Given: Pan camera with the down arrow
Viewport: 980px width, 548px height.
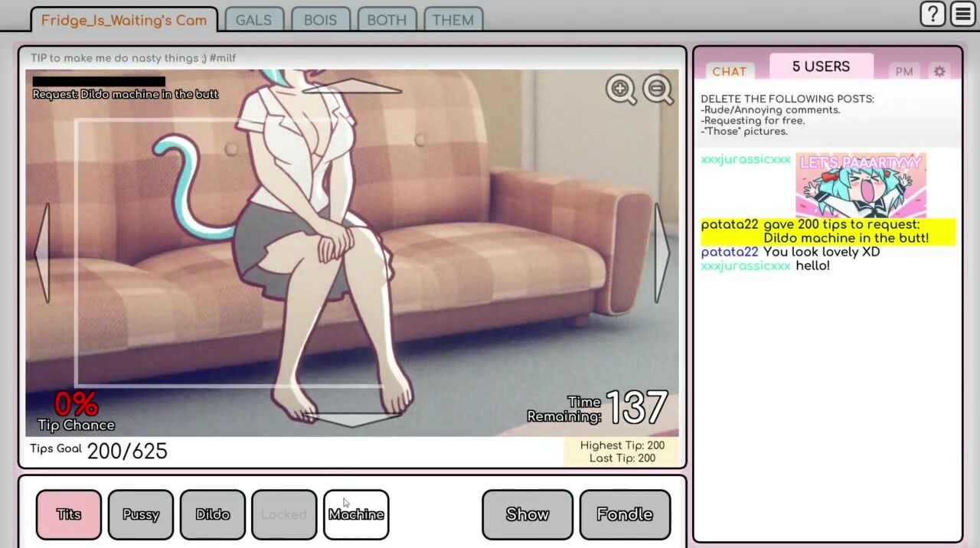Looking at the screenshot, I should point(352,419).
